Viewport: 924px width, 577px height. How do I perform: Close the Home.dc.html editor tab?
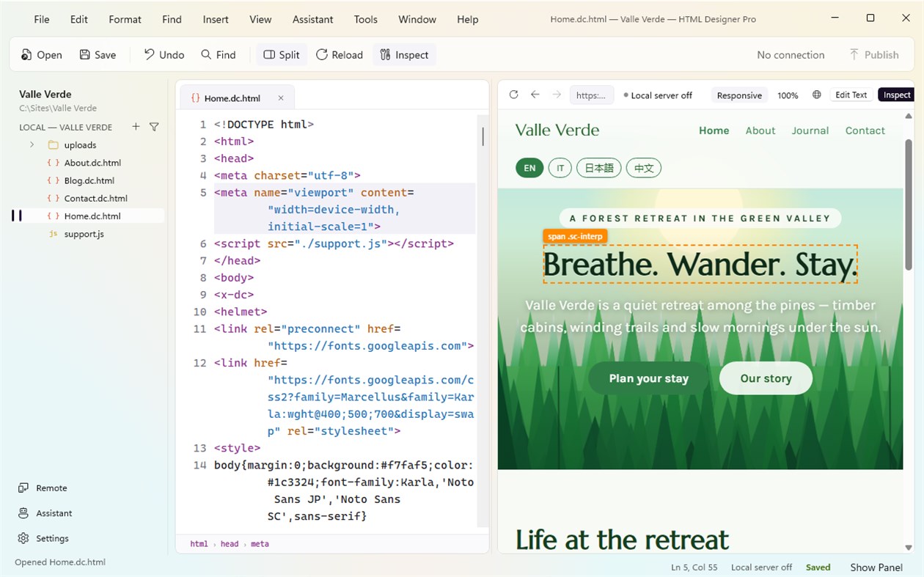(281, 98)
